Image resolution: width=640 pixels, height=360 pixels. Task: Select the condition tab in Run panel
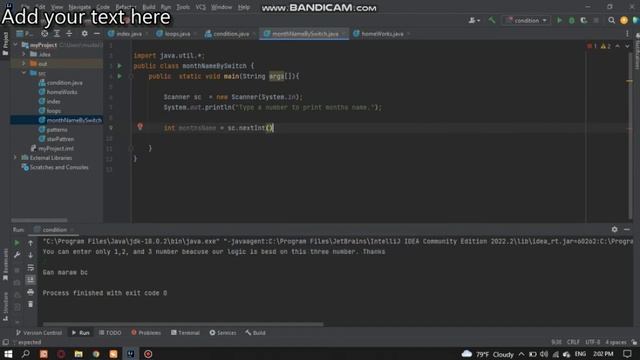pos(54,230)
